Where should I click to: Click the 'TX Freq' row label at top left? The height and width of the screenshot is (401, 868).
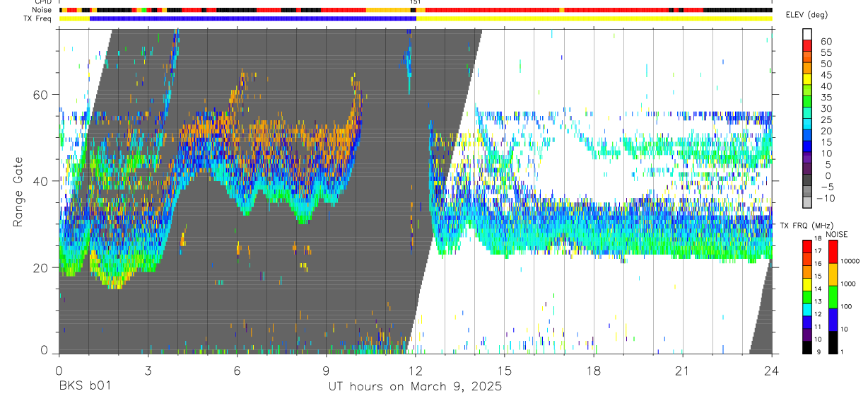click(x=39, y=18)
